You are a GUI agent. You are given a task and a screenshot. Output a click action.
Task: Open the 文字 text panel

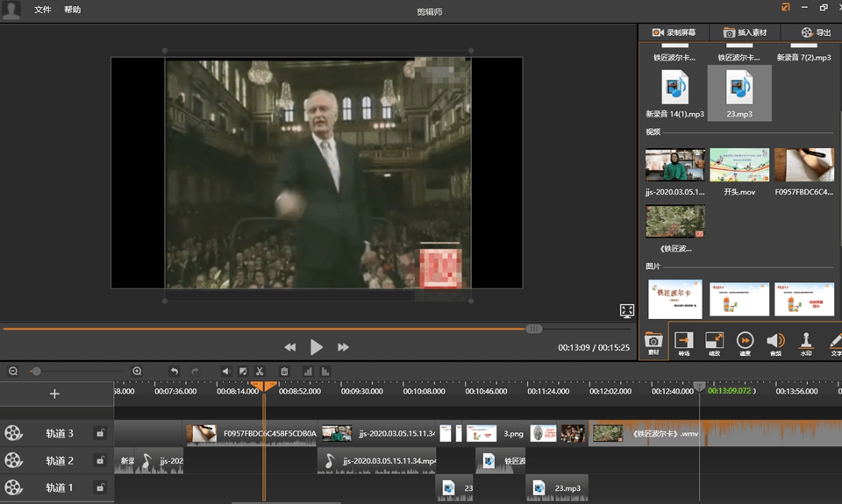835,344
